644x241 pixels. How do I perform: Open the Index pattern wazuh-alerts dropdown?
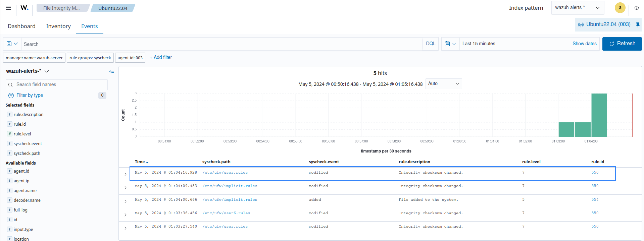click(577, 8)
